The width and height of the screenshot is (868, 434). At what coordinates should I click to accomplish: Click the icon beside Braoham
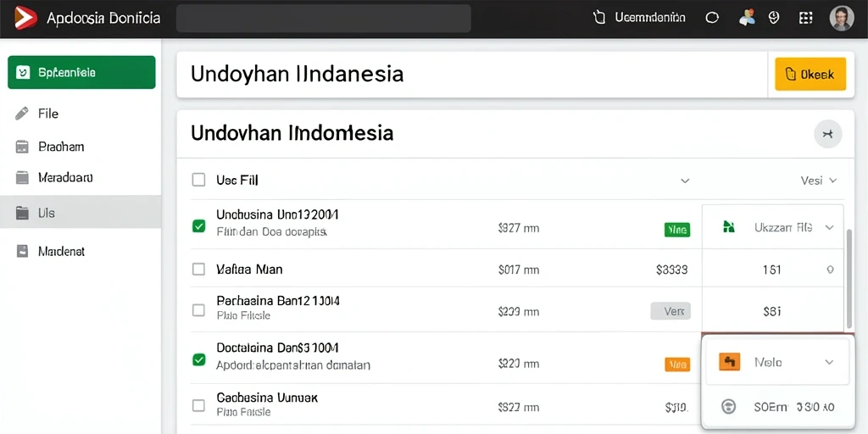click(x=22, y=147)
